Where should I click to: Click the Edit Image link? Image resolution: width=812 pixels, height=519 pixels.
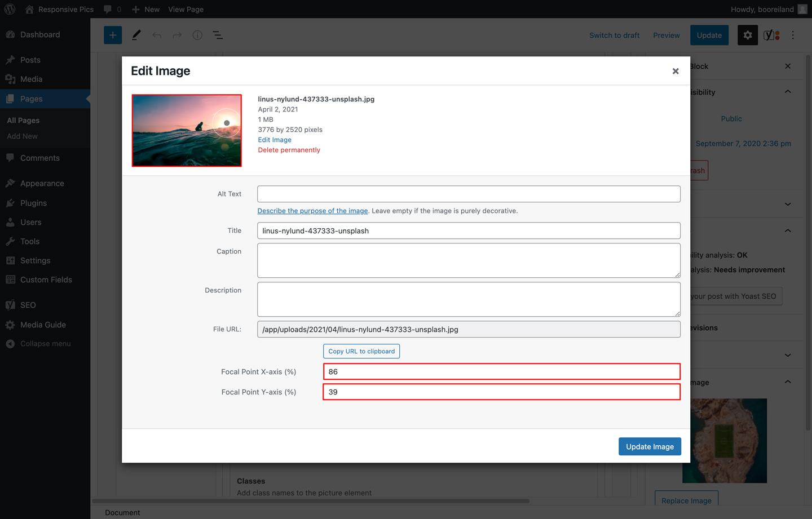(x=275, y=140)
